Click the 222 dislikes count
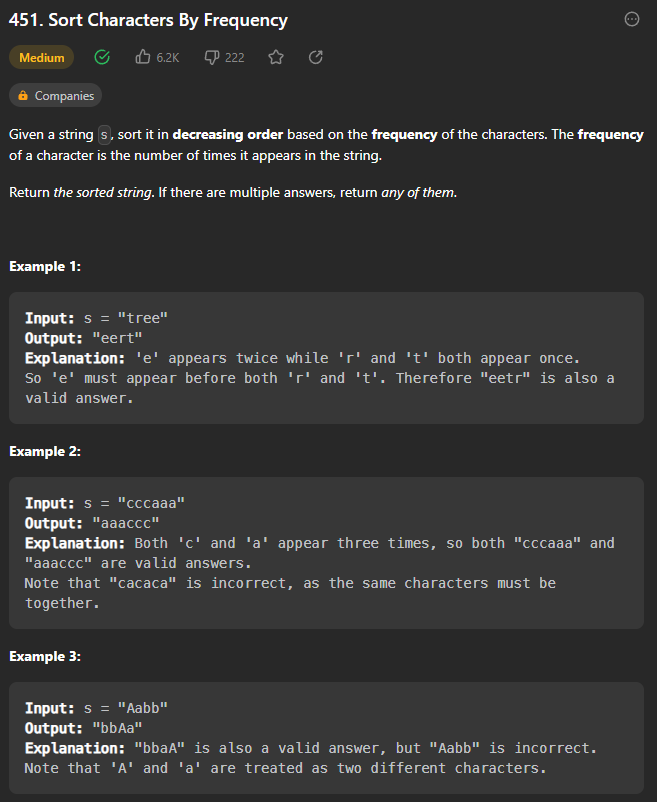Screen dimensions: 657x802 click(235, 58)
